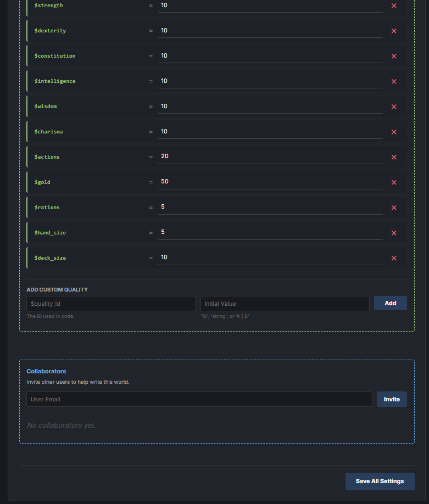Click the $actions value input
Screen dimensions: 429x504
[270, 156]
